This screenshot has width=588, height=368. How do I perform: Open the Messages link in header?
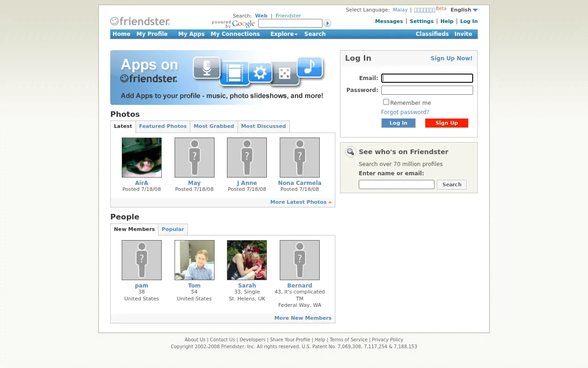[x=389, y=21]
